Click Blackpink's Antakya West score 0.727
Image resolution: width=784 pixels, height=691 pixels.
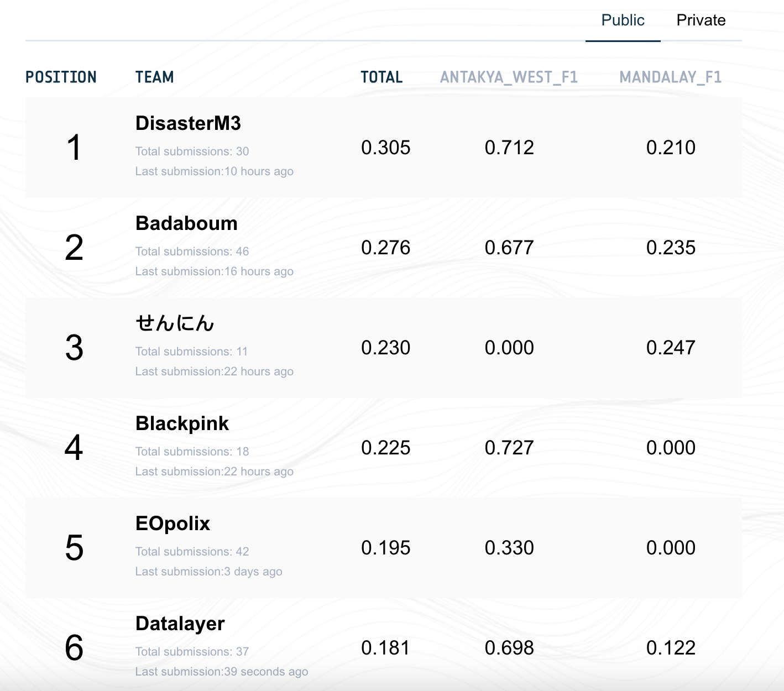pos(509,448)
